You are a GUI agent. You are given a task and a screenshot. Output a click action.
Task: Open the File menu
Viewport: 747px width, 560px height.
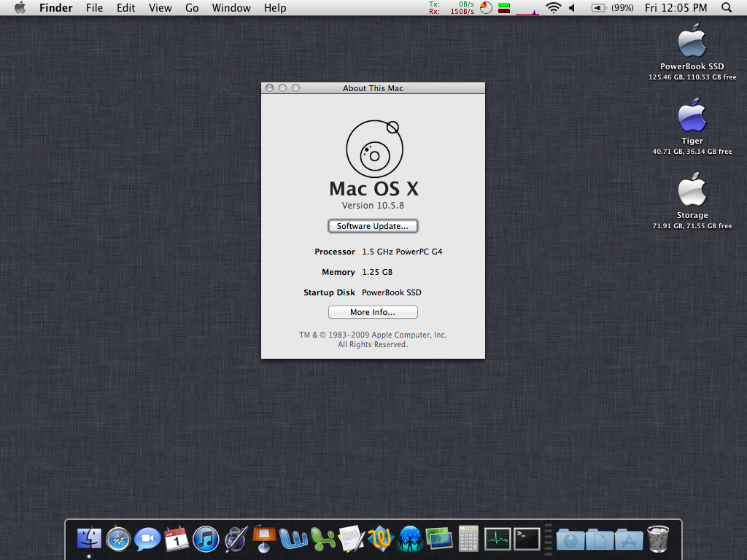click(94, 7)
